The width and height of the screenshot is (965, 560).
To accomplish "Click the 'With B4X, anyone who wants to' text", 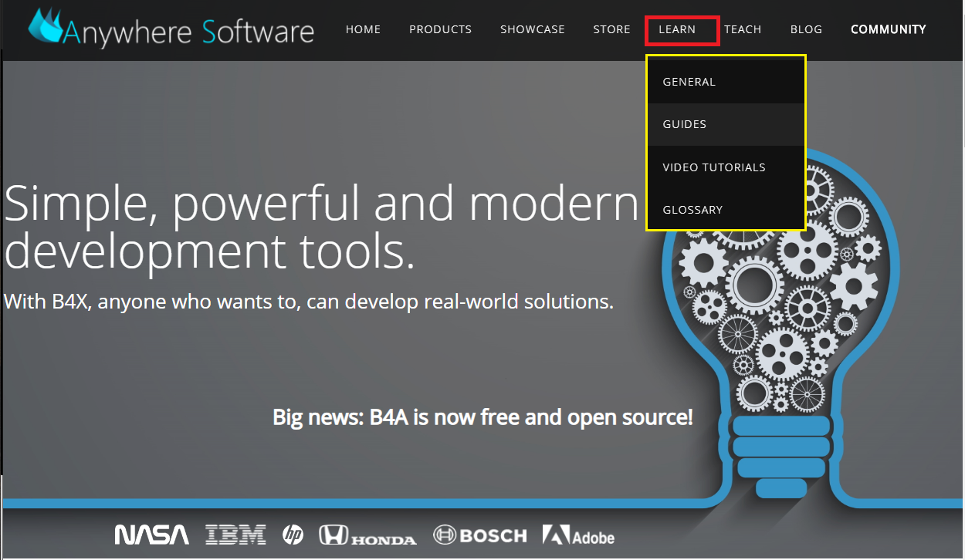I will (308, 301).
